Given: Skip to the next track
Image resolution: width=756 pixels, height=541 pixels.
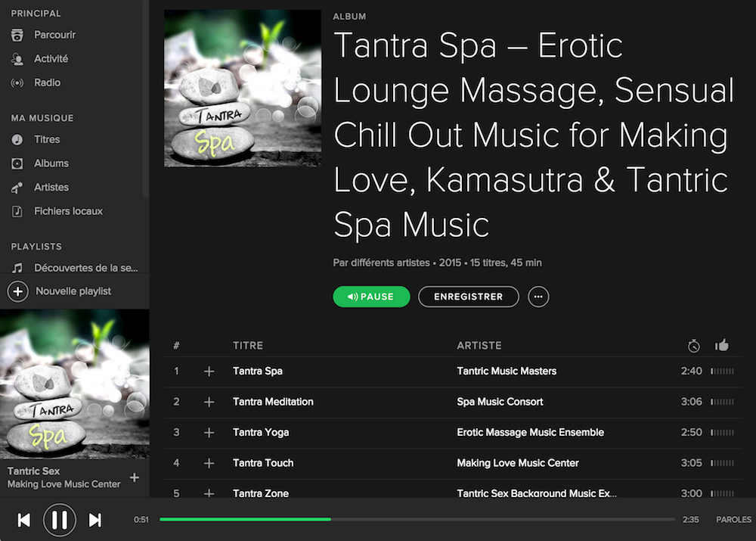Looking at the screenshot, I should 95,521.
